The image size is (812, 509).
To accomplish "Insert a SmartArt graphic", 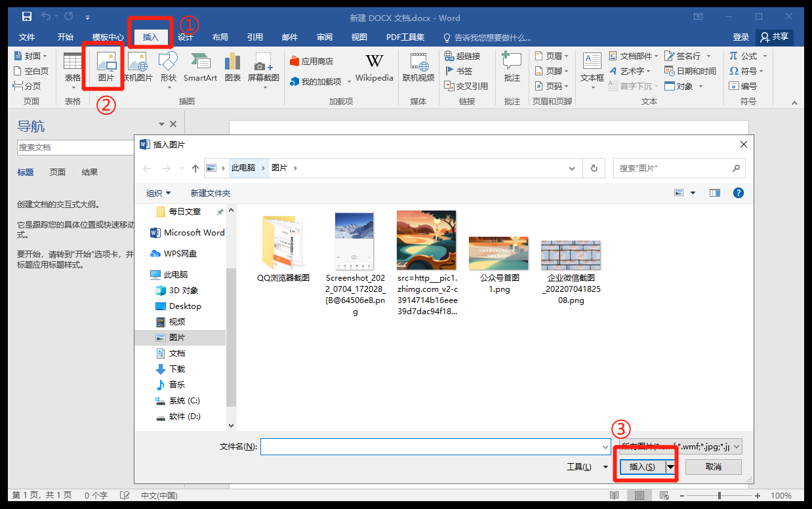I will 200,68.
